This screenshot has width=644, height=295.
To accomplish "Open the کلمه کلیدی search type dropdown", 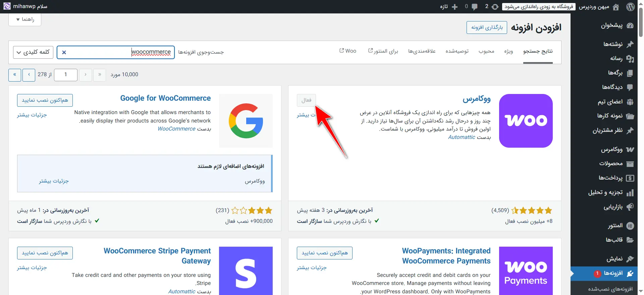I will click(33, 52).
